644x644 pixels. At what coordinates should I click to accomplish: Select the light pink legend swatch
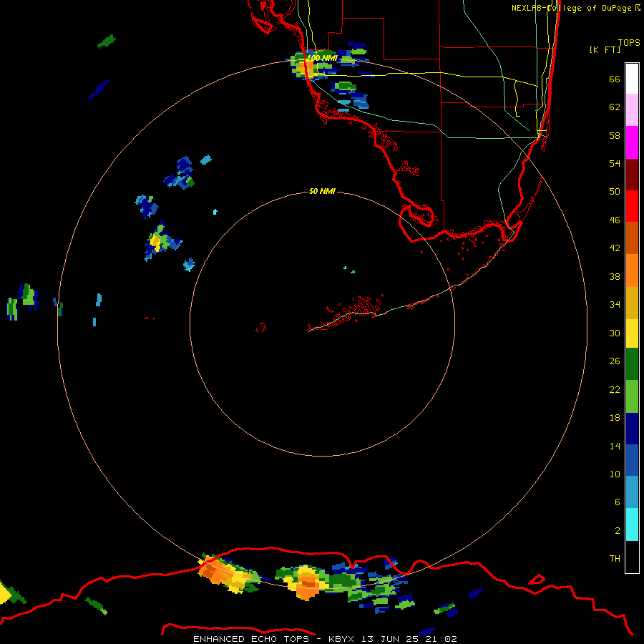632,110
